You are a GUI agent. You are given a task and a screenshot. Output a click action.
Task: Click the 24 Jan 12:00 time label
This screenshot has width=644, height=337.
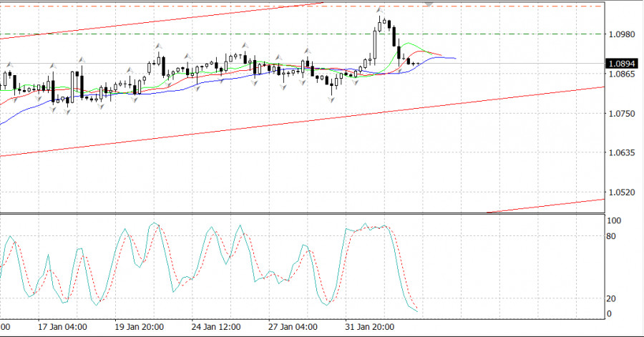[216, 327]
